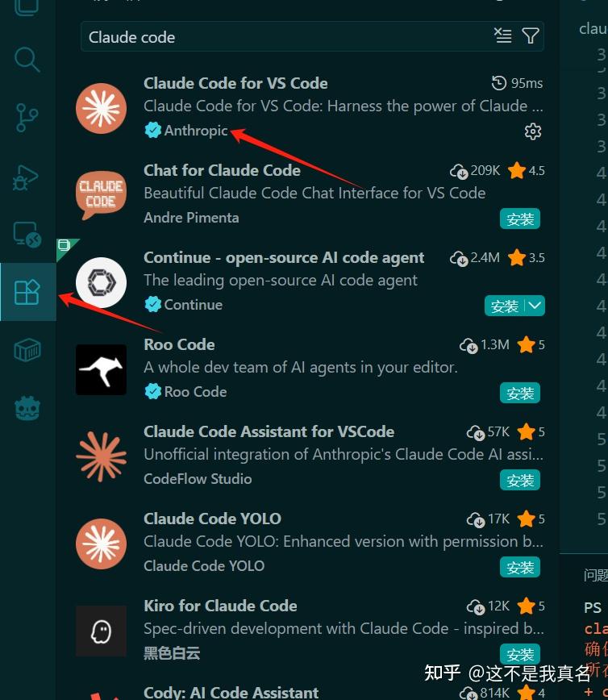Click 'Unofficial integration of Anthropic's Claude Code' description

(344, 454)
